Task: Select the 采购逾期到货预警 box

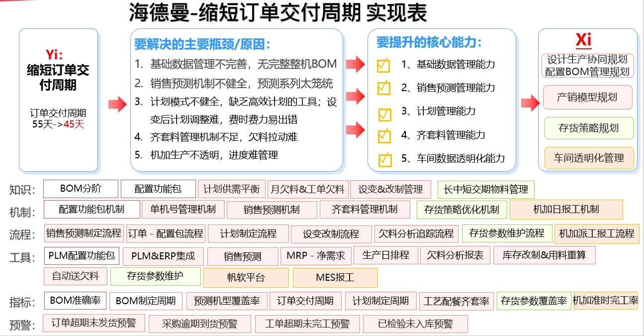Action: 199,324
